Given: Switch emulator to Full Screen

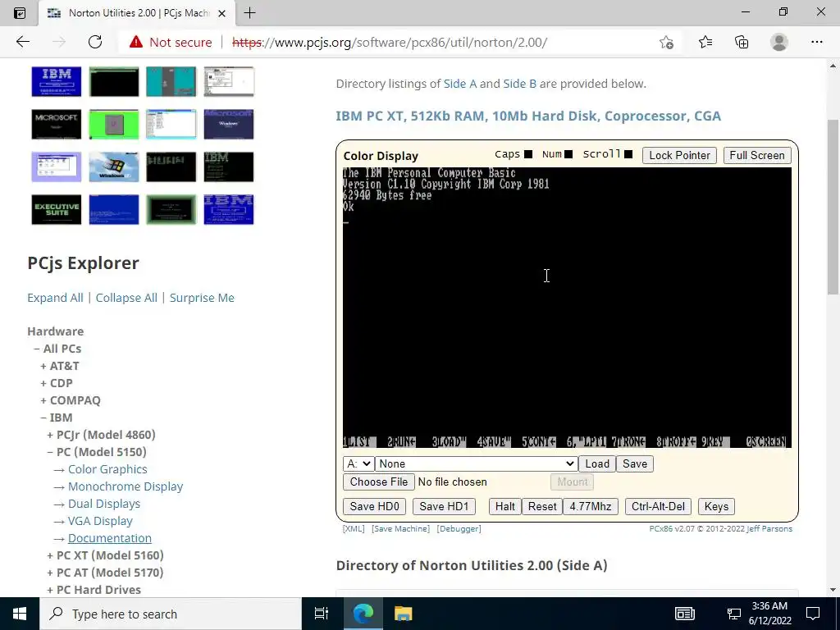Looking at the screenshot, I should [x=757, y=155].
